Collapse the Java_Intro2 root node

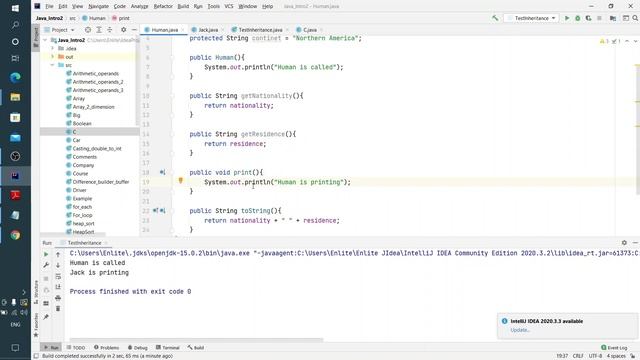click(x=45, y=40)
